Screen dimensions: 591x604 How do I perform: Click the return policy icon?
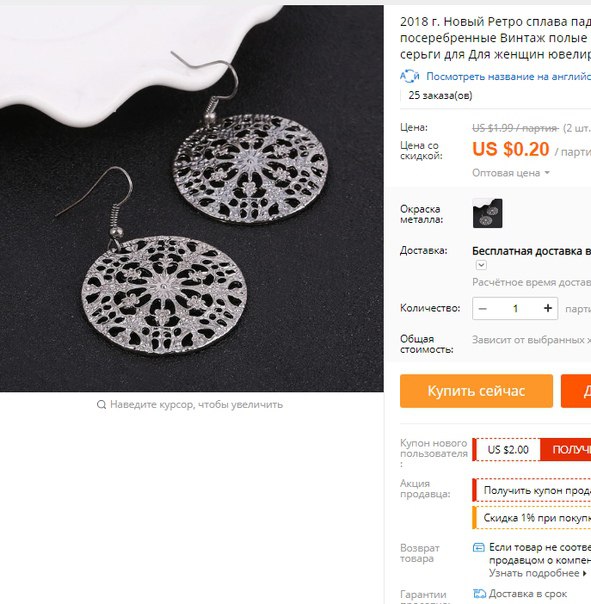coord(479,547)
